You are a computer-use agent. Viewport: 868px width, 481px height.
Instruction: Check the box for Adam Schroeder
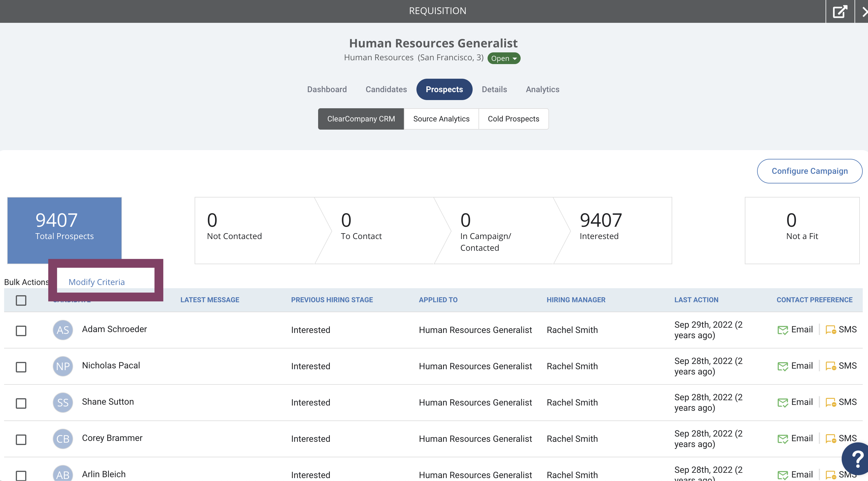click(x=21, y=330)
